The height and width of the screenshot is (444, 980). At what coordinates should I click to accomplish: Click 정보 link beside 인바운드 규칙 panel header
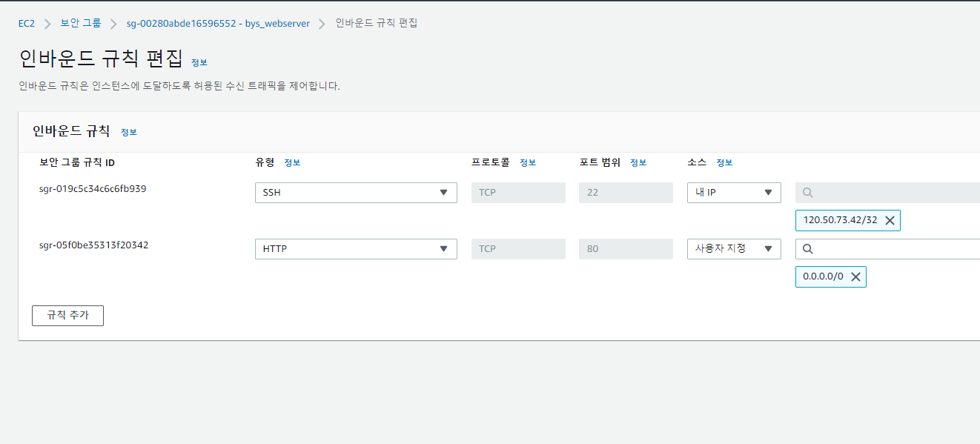(129, 132)
